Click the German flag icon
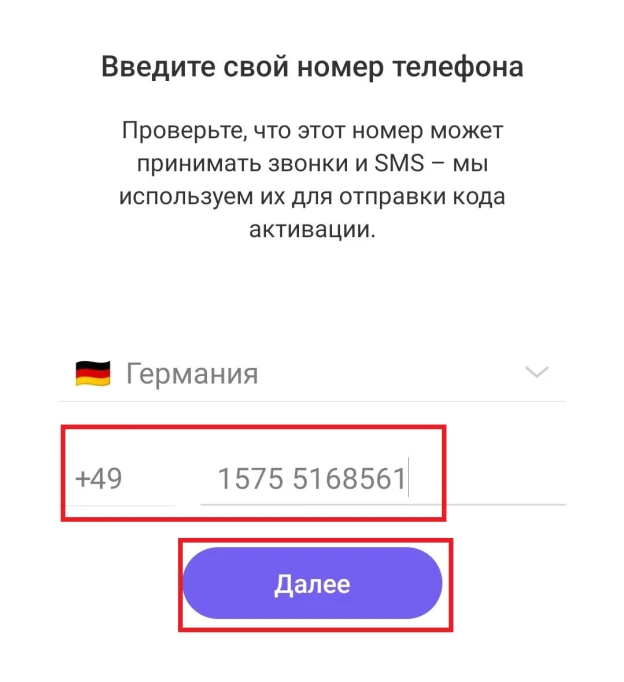The height and width of the screenshot is (682, 624). (x=93, y=373)
